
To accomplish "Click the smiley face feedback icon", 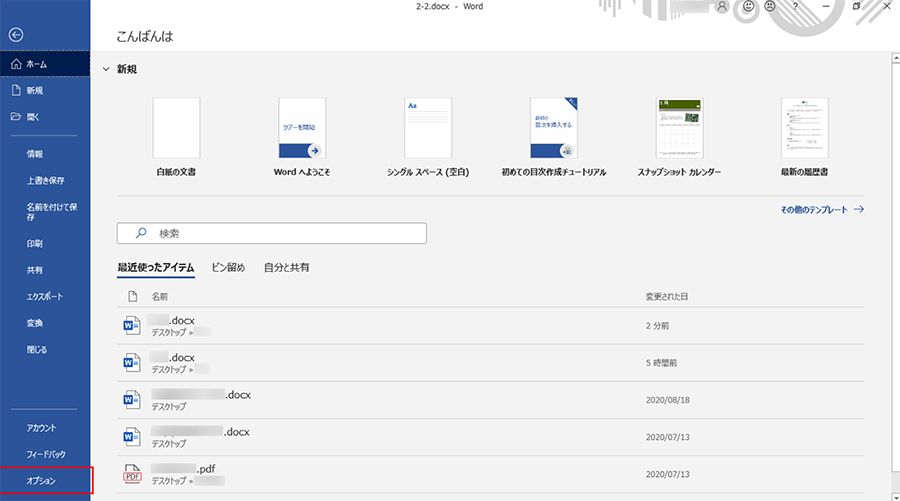I will [x=748, y=6].
